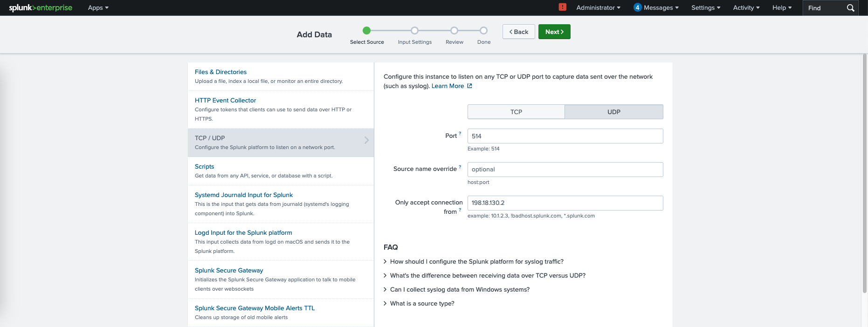Switch protocol to TCP

pos(516,112)
